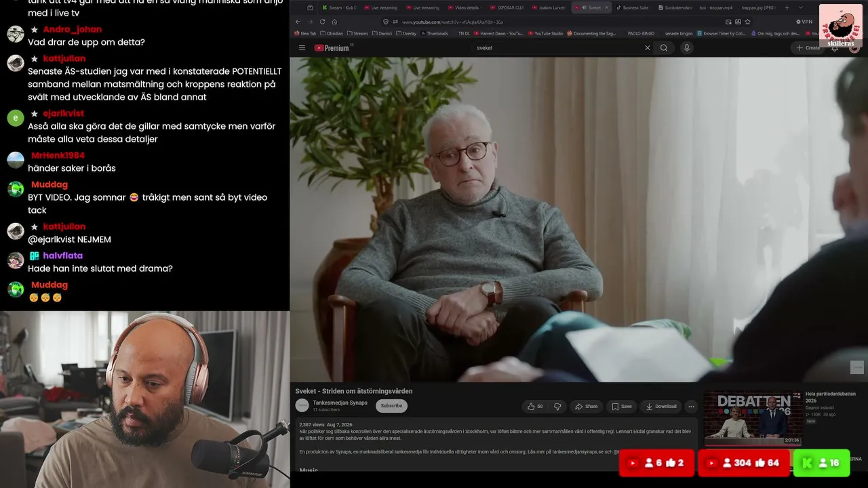Like the video with thumbs up

point(536,407)
